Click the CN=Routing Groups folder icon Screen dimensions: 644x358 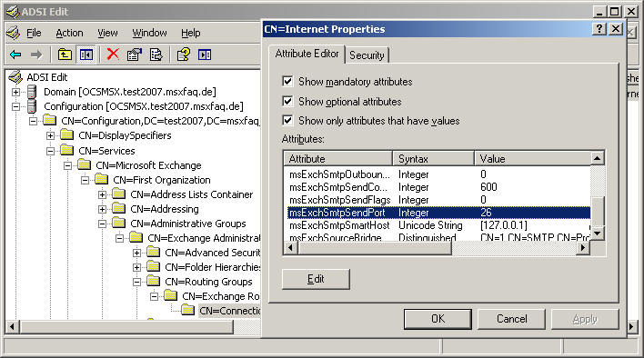(x=153, y=282)
